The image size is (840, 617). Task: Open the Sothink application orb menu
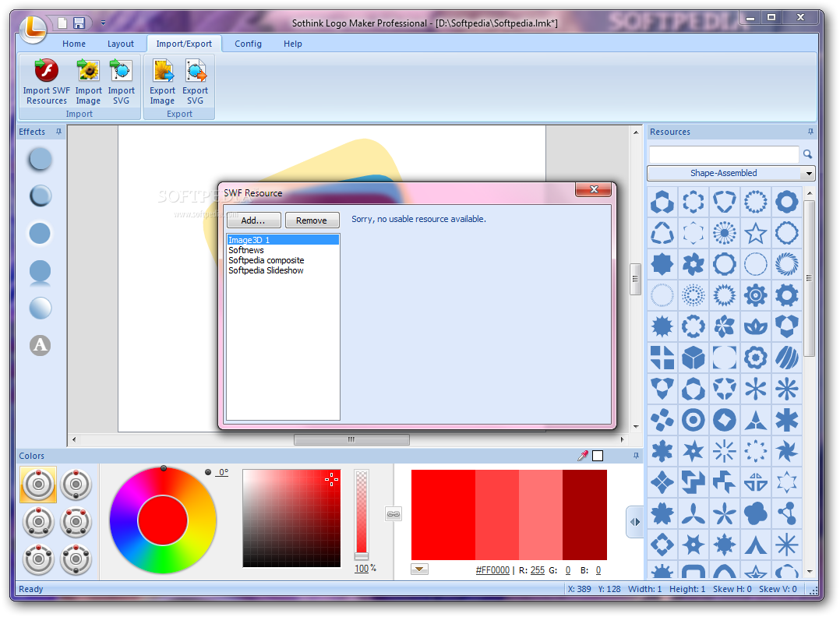[34, 29]
